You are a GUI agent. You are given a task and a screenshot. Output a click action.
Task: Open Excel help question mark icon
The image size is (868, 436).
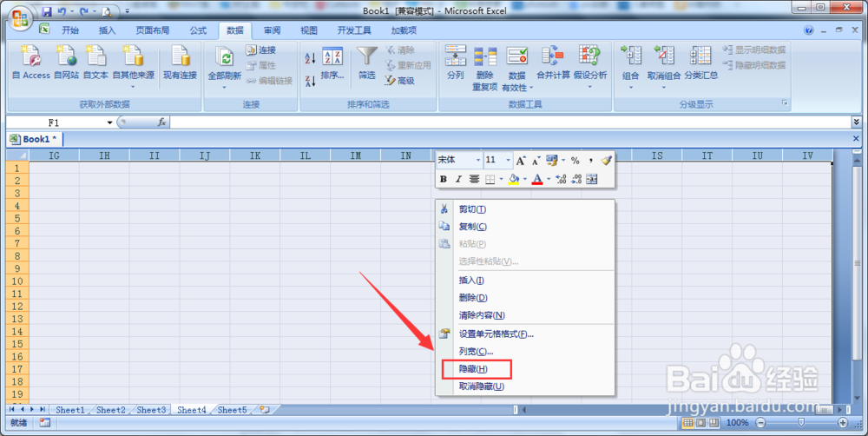coord(809,30)
